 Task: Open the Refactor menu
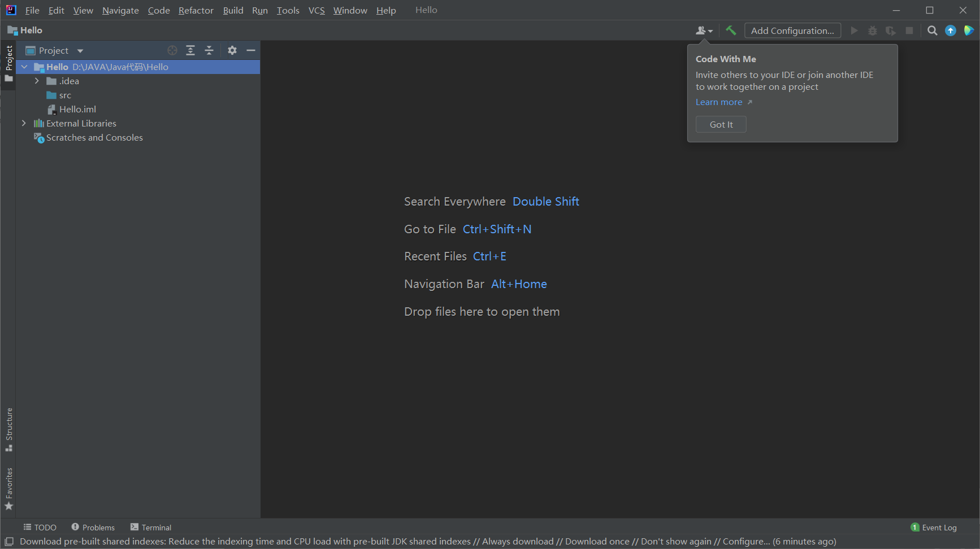pyautogui.click(x=196, y=10)
